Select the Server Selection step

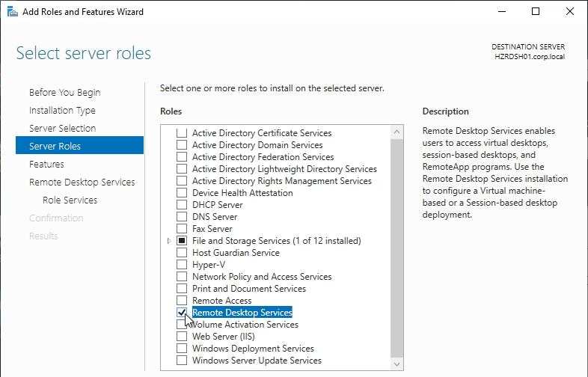click(x=63, y=129)
